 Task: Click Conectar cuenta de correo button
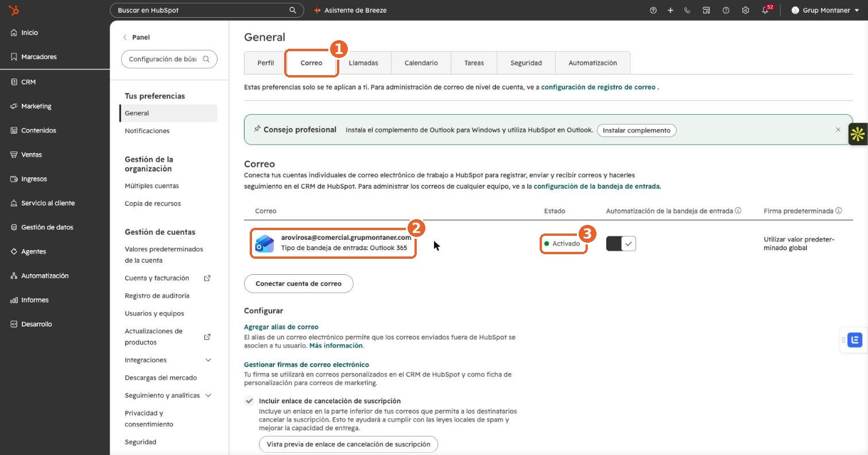point(299,283)
